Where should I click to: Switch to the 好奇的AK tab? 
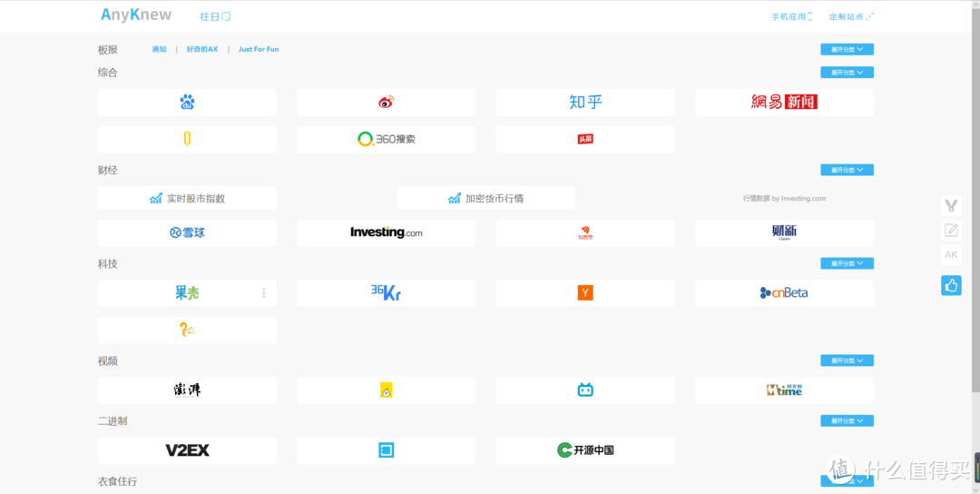coord(202,49)
